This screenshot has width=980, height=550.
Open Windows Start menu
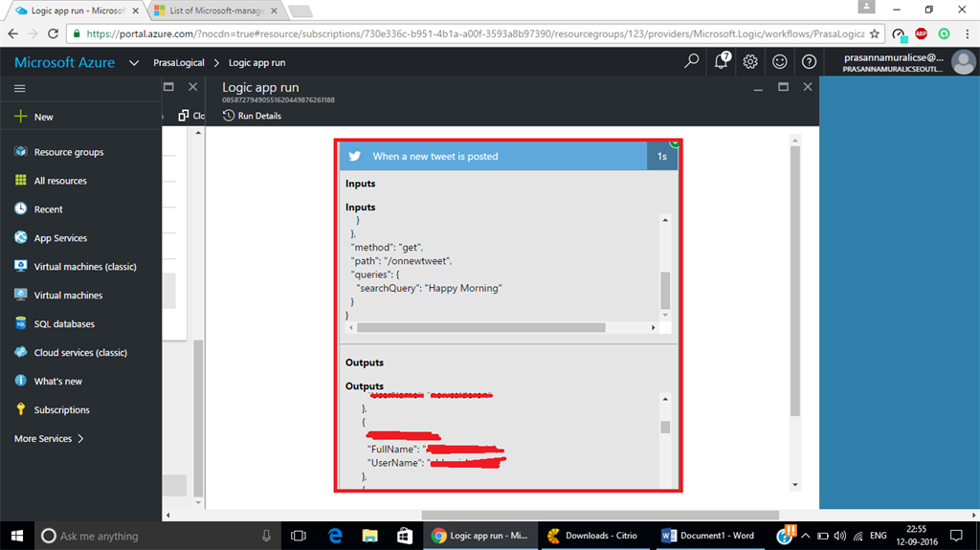(x=17, y=536)
